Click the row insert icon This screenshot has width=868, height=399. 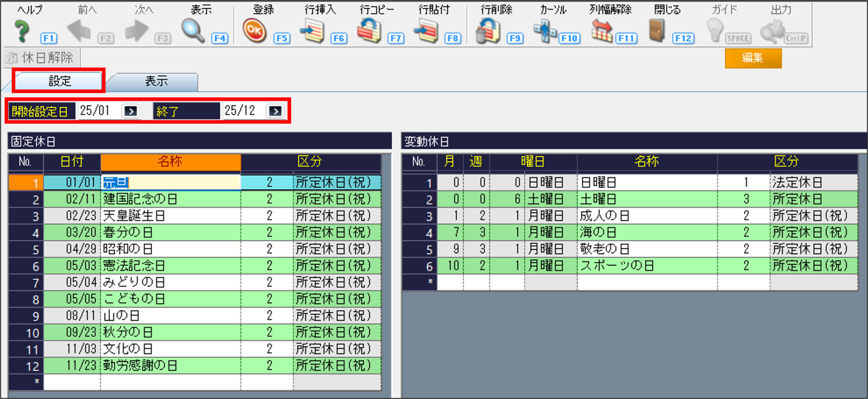pos(312,32)
